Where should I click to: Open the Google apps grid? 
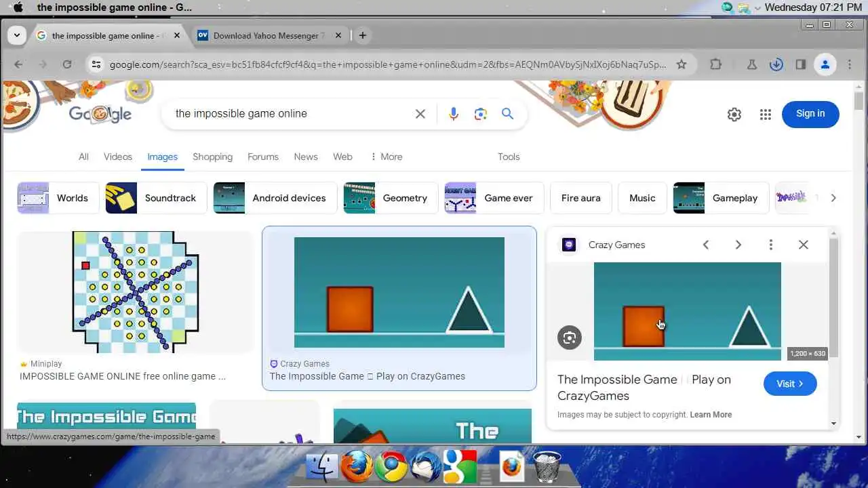pyautogui.click(x=766, y=115)
